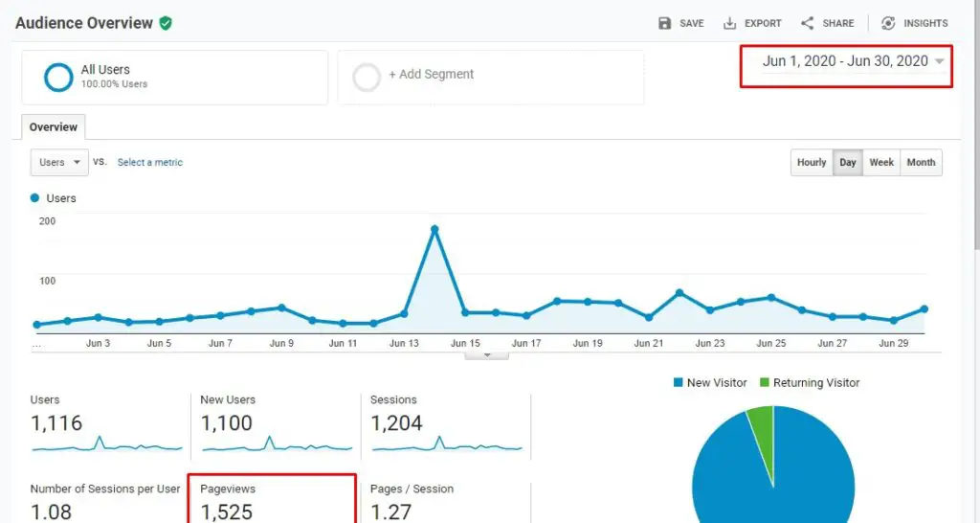Click the Export download icon
The height and width of the screenshot is (523, 980).
tap(729, 23)
